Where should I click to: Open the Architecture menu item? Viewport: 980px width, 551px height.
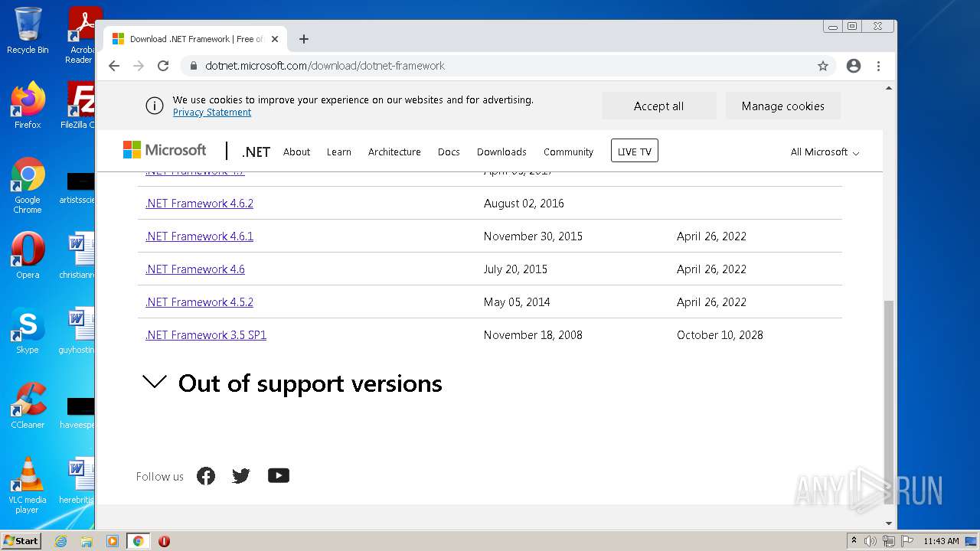click(x=394, y=152)
